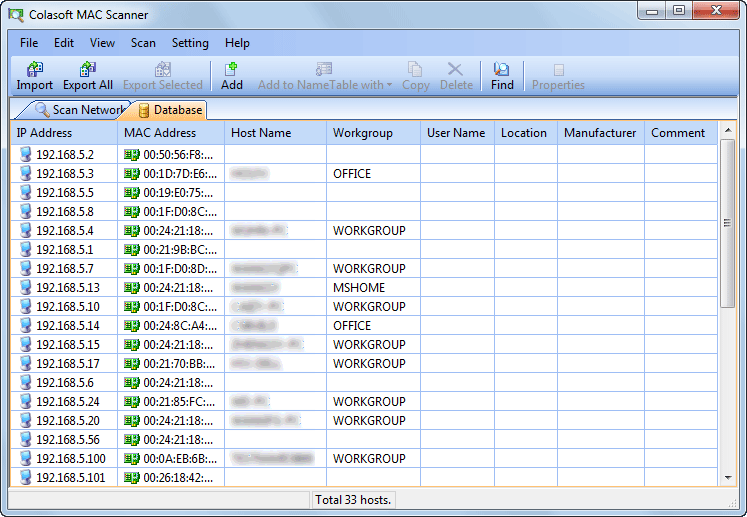Screen dimensions: 747x517
Task: Click the Export All toolbar icon
Action: click(x=88, y=70)
